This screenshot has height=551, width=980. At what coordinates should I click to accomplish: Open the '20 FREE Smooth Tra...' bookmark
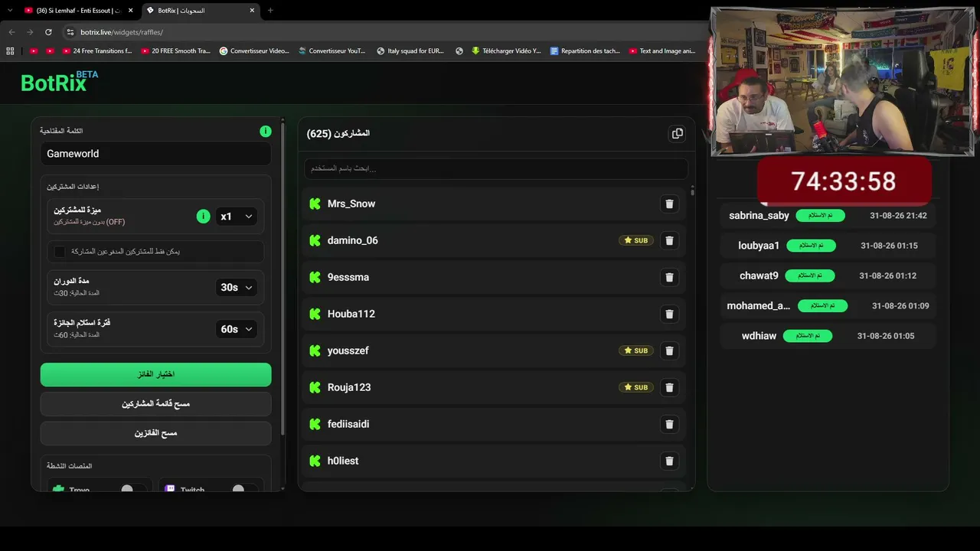tap(175, 51)
